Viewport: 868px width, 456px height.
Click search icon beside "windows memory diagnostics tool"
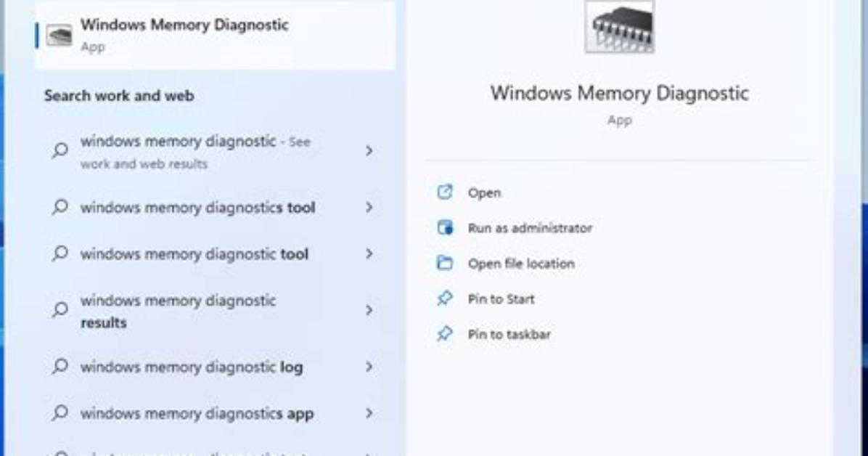click(60, 207)
